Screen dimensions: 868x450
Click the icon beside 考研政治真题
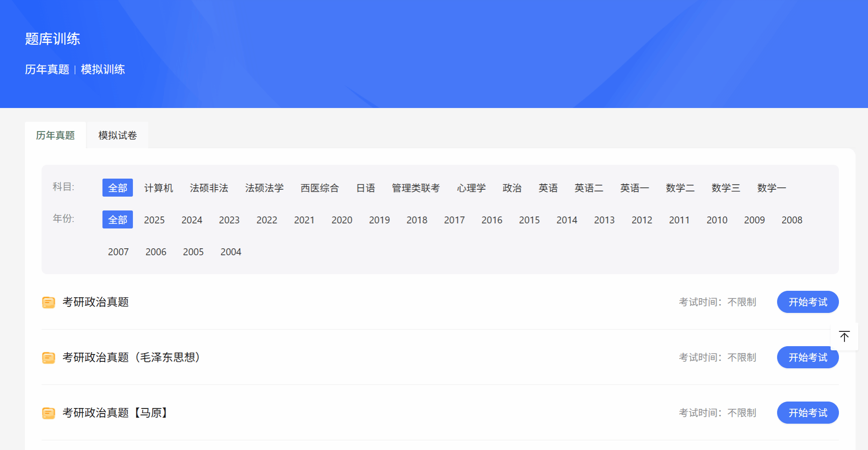[48, 302]
